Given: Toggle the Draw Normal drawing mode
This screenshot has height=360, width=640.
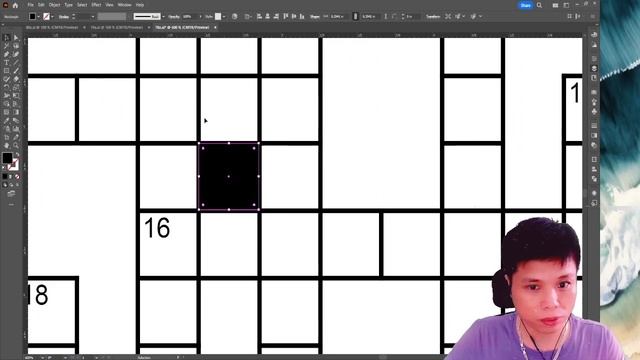Looking at the screenshot, I should [x=5, y=185].
